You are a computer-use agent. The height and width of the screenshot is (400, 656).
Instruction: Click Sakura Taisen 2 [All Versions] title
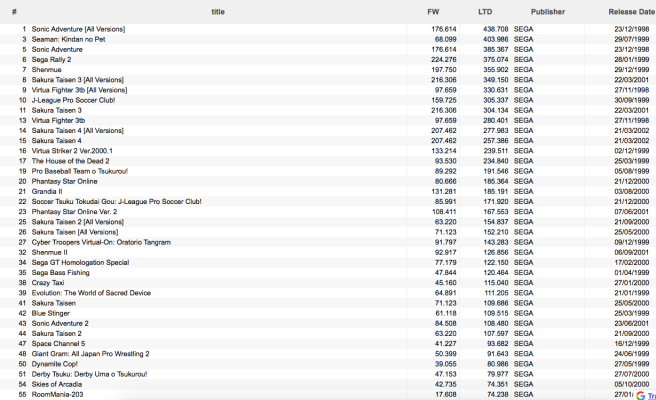[78, 222]
